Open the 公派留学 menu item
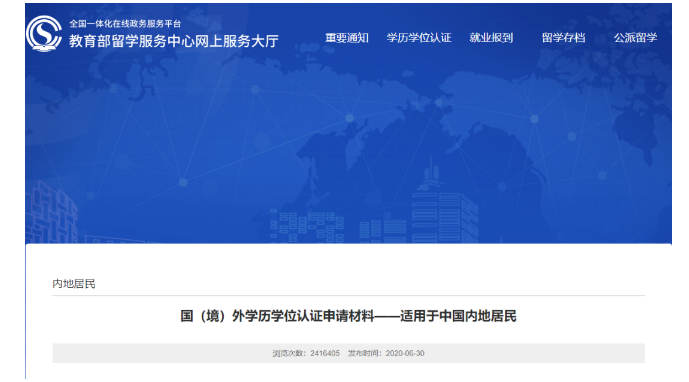 (635, 38)
